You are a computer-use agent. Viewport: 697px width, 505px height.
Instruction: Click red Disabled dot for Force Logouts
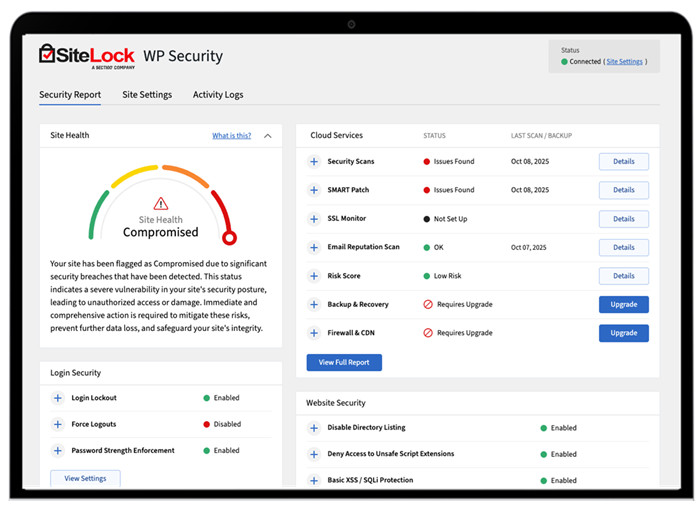pos(207,424)
